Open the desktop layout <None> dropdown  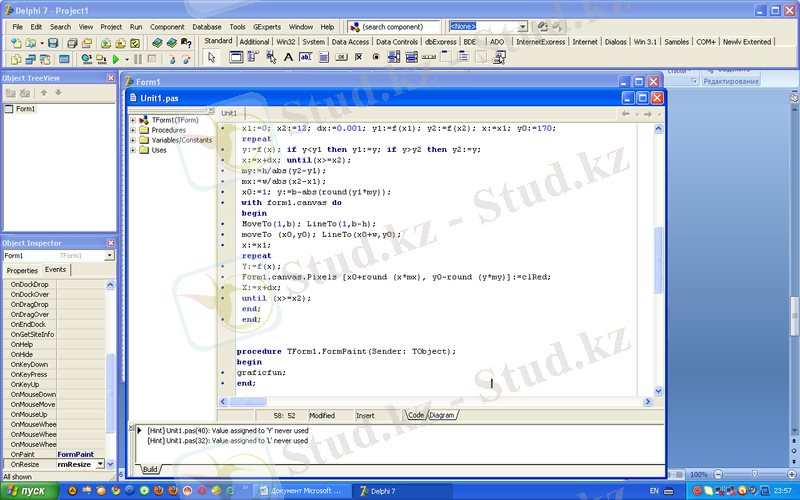(x=523, y=27)
